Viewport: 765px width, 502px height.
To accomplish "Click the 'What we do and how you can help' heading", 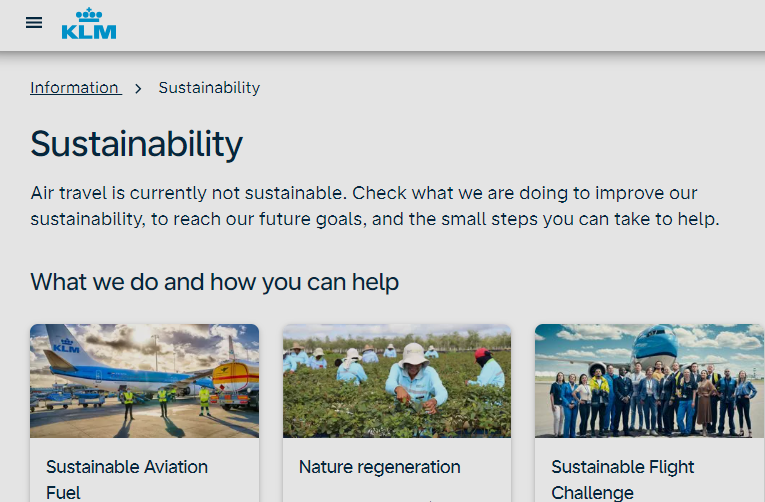I will [x=215, y=282].
